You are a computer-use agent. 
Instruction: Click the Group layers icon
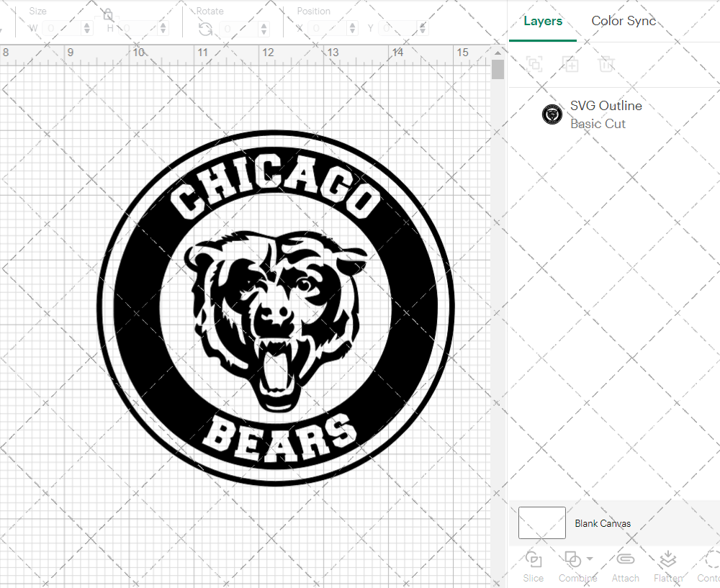pos(534,65)
